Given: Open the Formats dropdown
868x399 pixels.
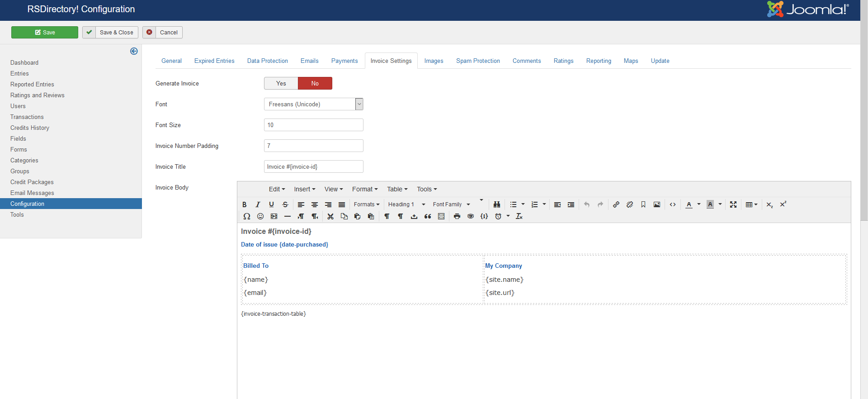Looking at the screenshot, I should pyautogui.click(x=367, y=204).
